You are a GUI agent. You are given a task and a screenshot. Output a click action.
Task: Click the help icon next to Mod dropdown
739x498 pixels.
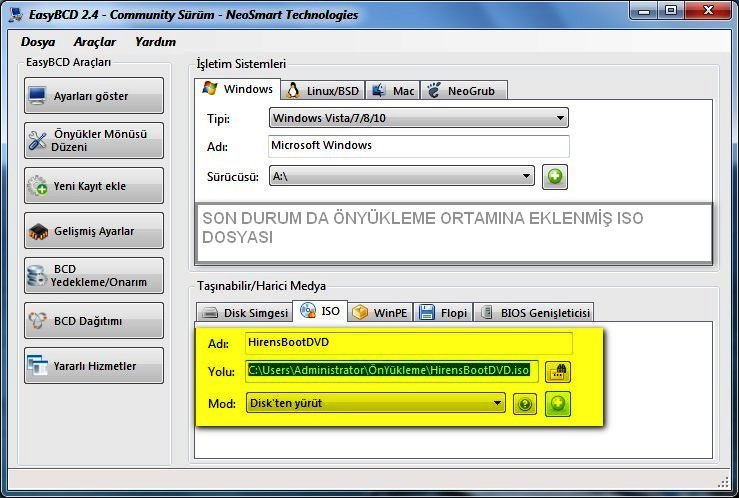point(525,404)
